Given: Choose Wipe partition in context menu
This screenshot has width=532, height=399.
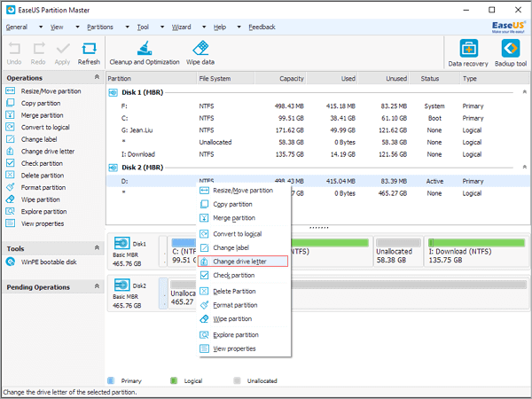Looking at the screenshot, I should click(243, 319).
